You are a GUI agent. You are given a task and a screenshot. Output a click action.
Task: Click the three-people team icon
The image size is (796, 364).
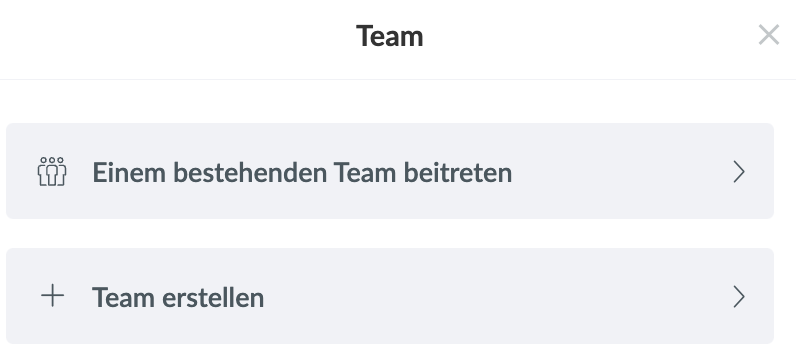[x=52, y=172]
